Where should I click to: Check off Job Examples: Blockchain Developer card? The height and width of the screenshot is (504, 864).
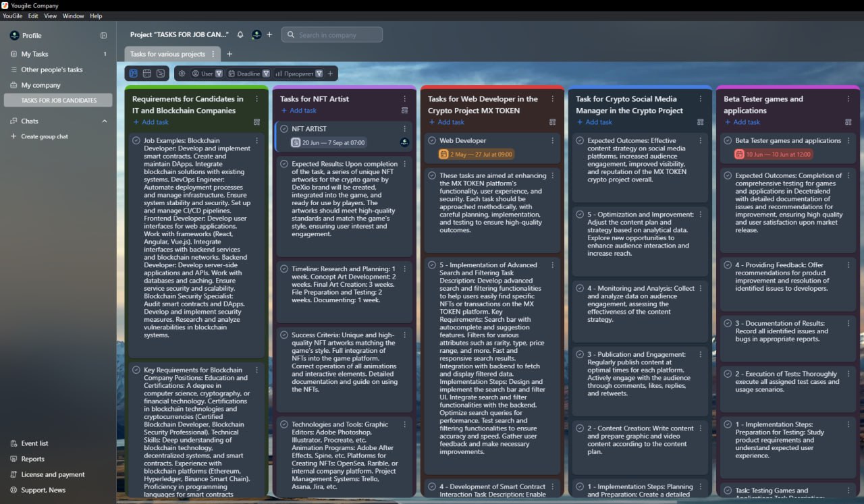[136, 140]
